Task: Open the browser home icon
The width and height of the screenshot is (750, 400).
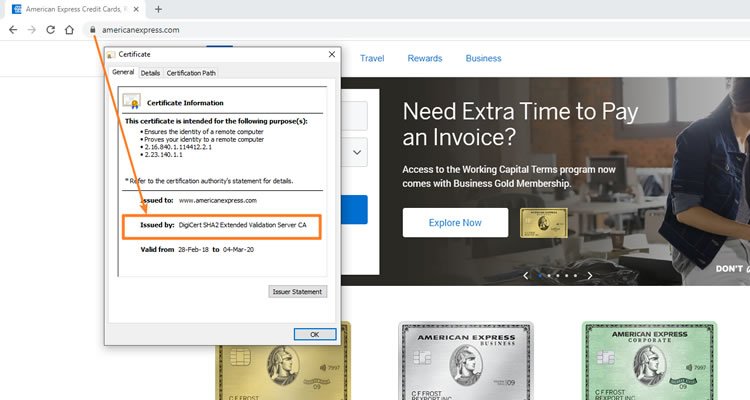Action: [69, 30]
